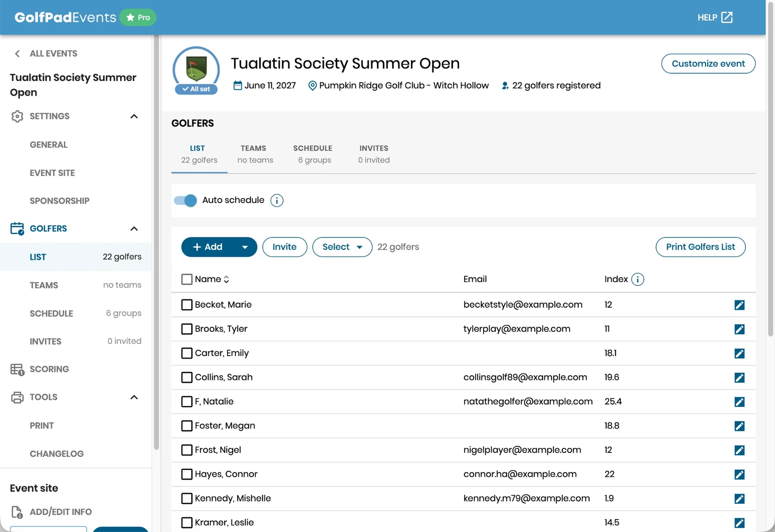The width and height of the screenshot is (775, 532).
Task: Edit the Foster, Megan row
Action: coord(739,426)
